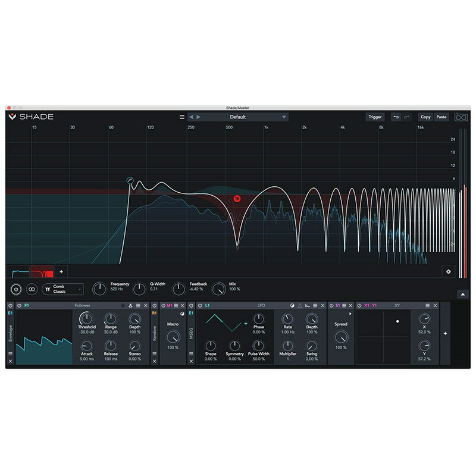This screenshot has height=476, width=476.
Task: Click the red comb filter node on graph
Action: (x=237, y=198)
